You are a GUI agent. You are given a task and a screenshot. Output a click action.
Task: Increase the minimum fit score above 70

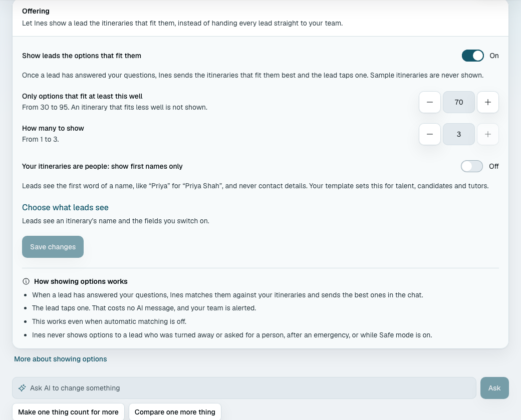(x=488, y=102)
